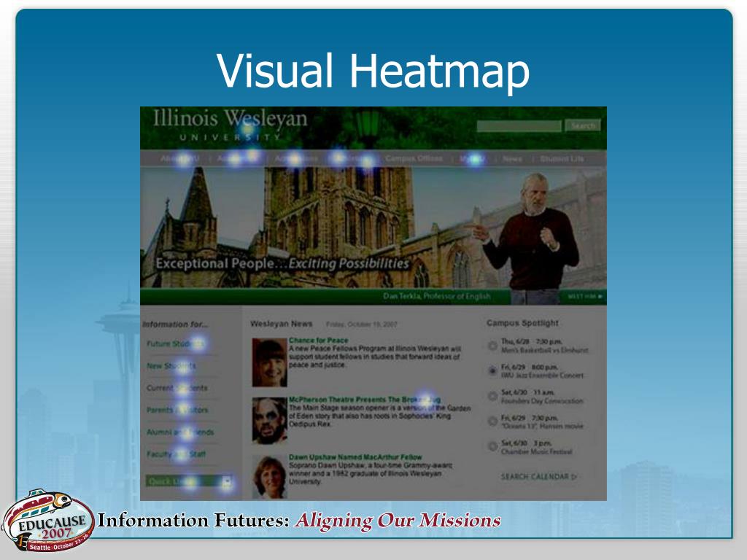Image resolution: width=747 pixels, height=560 pixels.
Task: Open Dawn Upshaw Named MacArthur Fellow headline
Action: (x=355, y=457)
